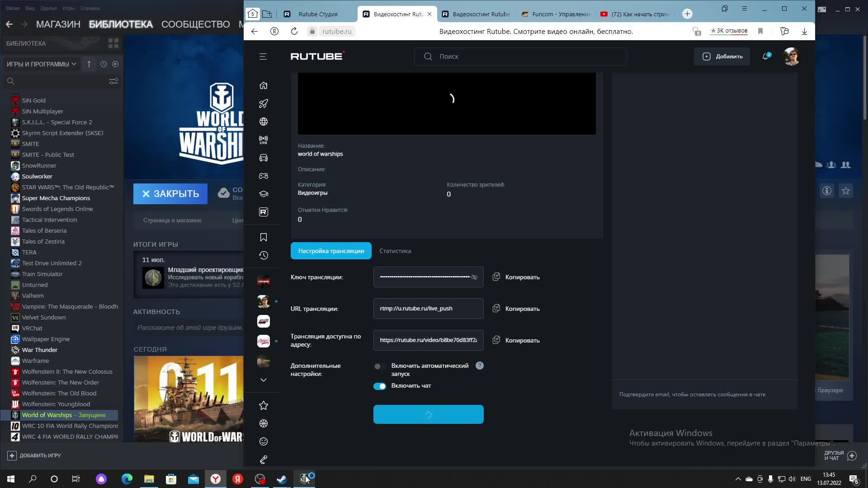Click the blue Закрыть button in Steam
868x488 pixels.
tap(170, 194)
